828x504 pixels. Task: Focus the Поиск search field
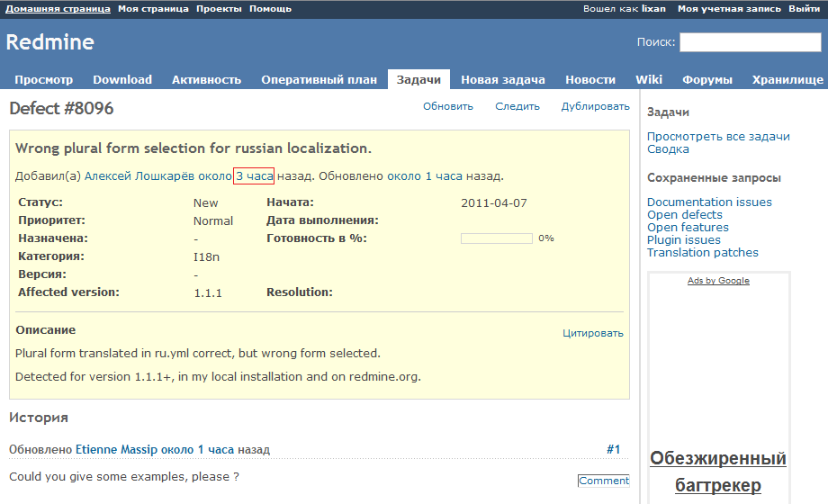click(x=751, y=42)
